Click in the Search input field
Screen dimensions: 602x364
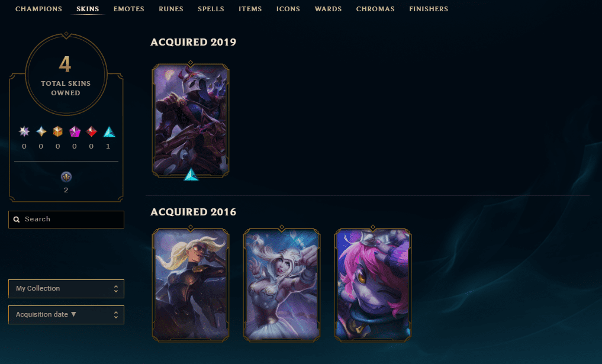tap(66, 219)
